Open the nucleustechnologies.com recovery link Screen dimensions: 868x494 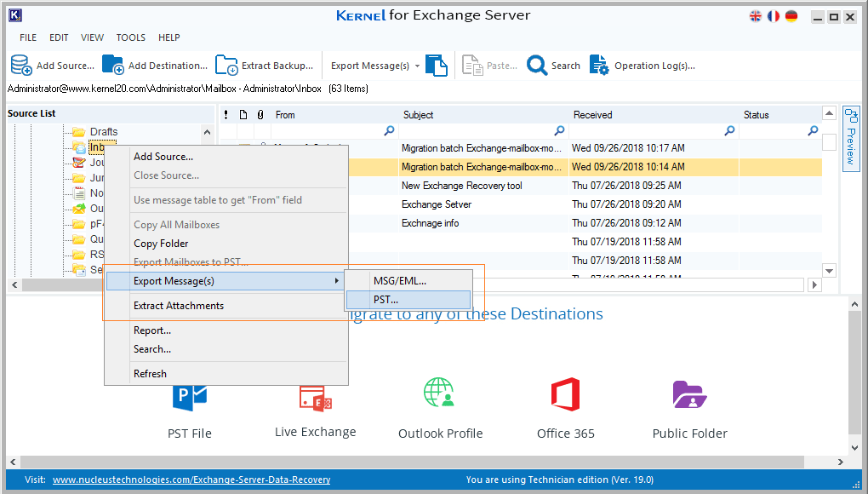[x=191, y=480]
